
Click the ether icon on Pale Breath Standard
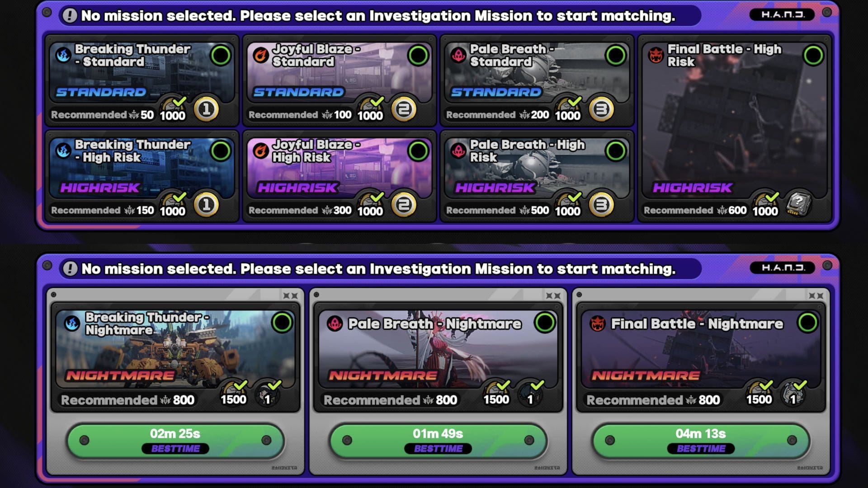(x=458, y=55)
